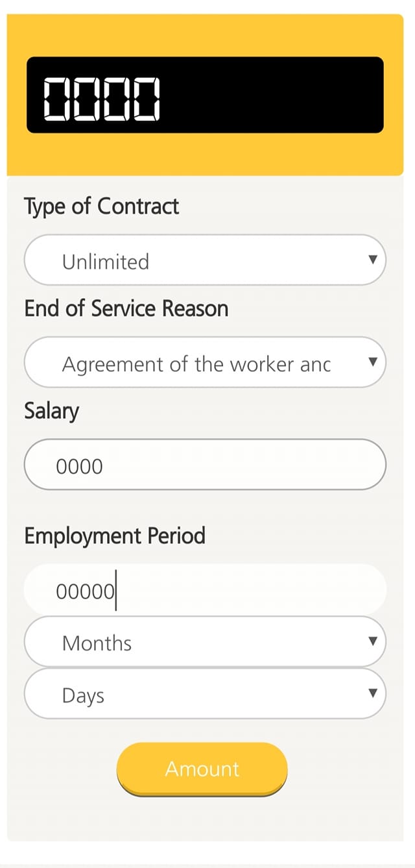Click the Employment Period label

click(x=114, y=536)
